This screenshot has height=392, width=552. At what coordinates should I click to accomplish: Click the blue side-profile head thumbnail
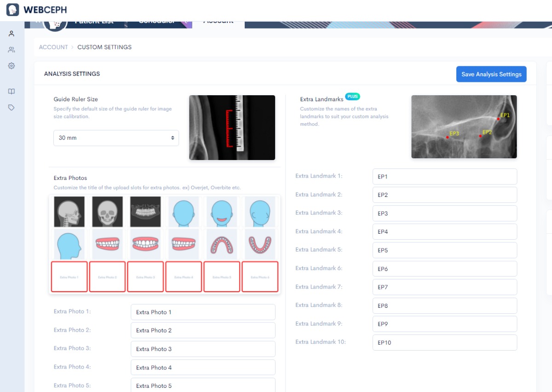coord(69,244)
